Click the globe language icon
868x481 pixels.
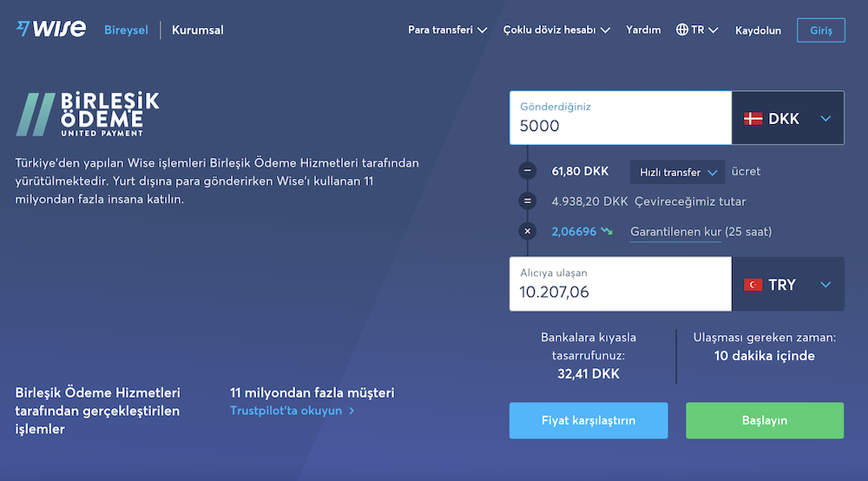(x=682, y=30)
